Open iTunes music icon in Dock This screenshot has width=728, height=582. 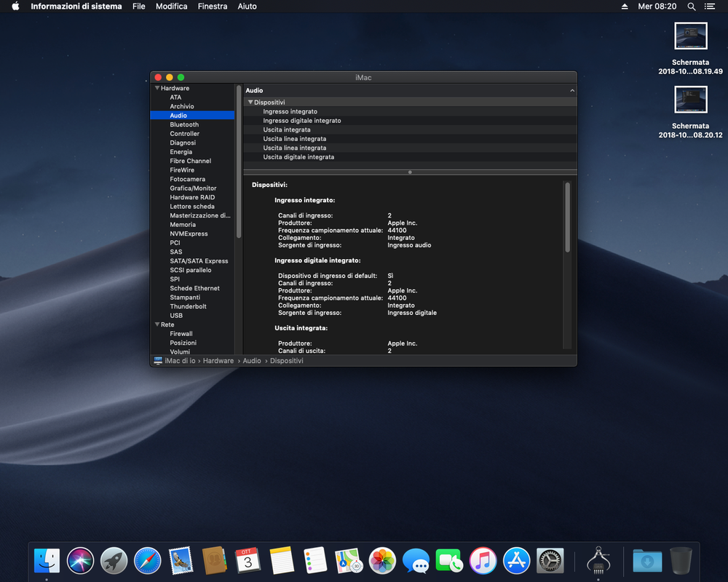click(483, 561)
